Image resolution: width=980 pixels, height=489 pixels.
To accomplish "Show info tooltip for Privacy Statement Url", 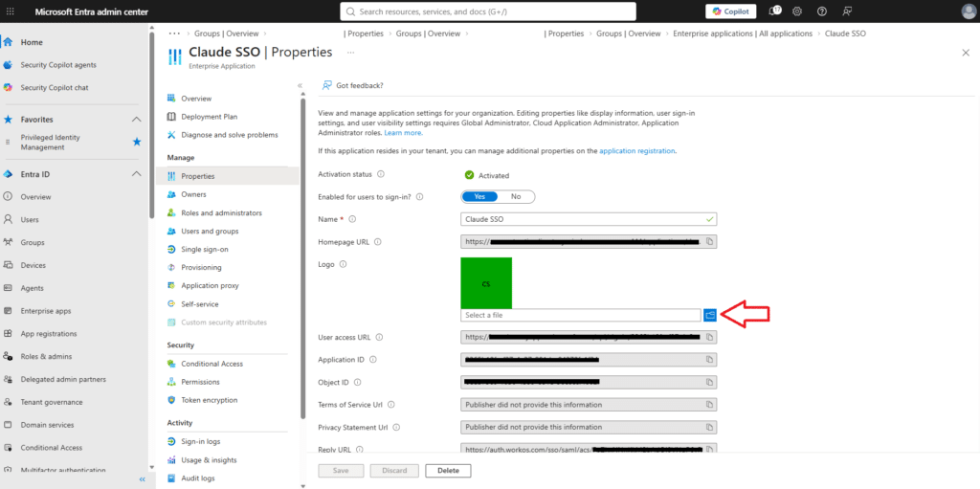I will click(396, 427).
